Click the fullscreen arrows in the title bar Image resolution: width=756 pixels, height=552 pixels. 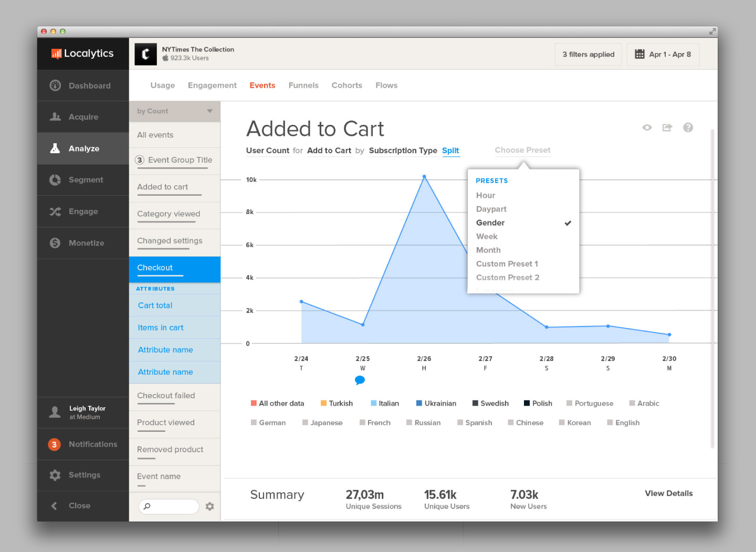(712, 31)
